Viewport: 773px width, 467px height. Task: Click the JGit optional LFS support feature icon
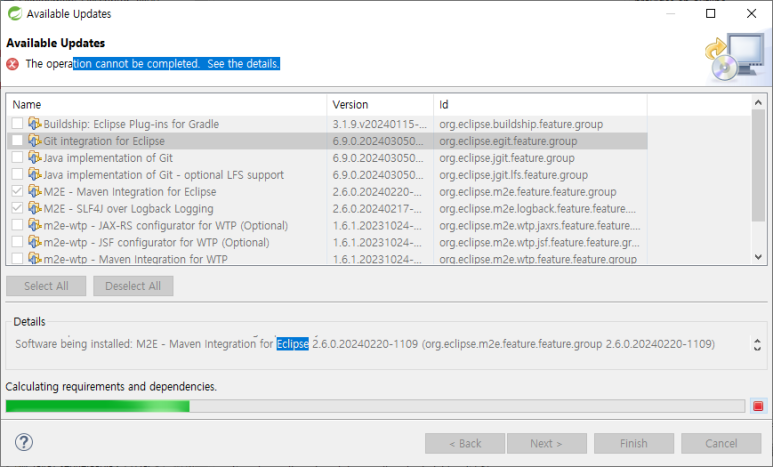(35, 174)
